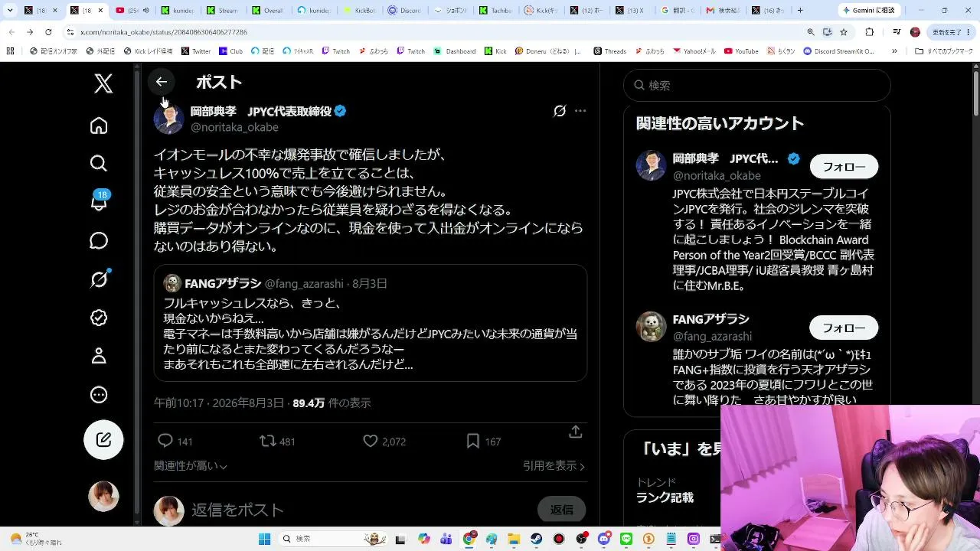Screen dimensions: 980x551
Task: Bookmark this page with the star icon
Action: point(844,32)
